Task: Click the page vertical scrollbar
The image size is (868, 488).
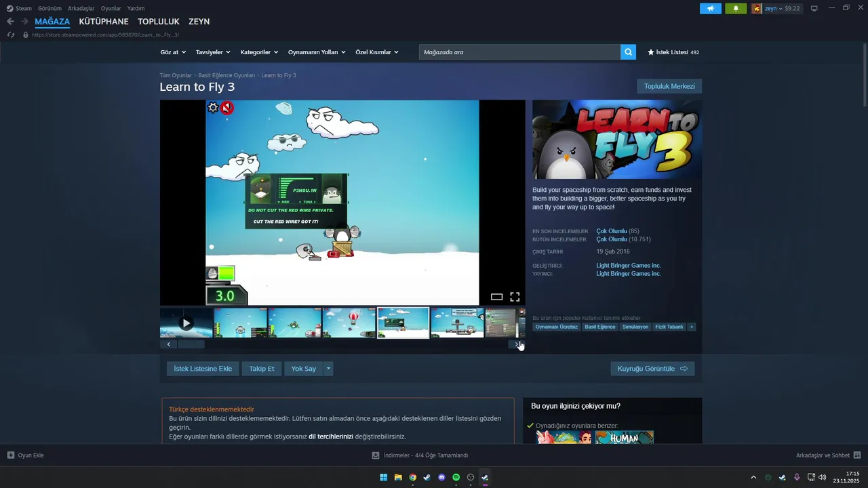Action: pyautogui.click(x=864, y=75)
